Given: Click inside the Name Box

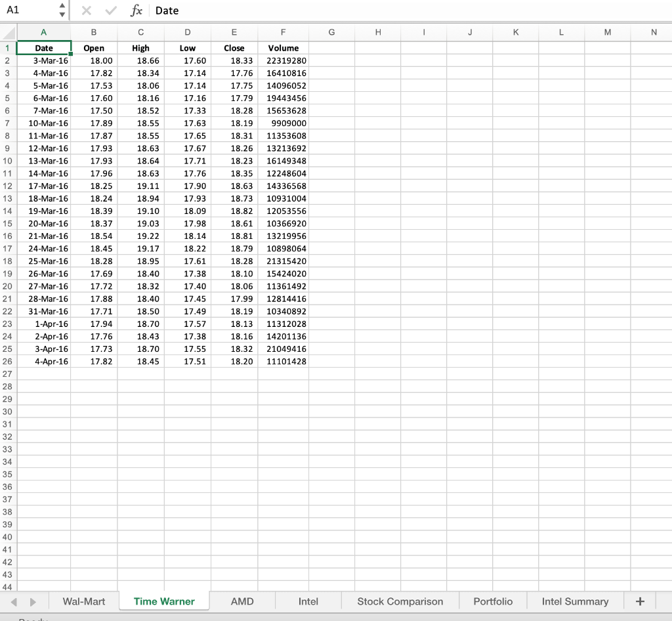Looking at the screenshot, I should (30, 10).
